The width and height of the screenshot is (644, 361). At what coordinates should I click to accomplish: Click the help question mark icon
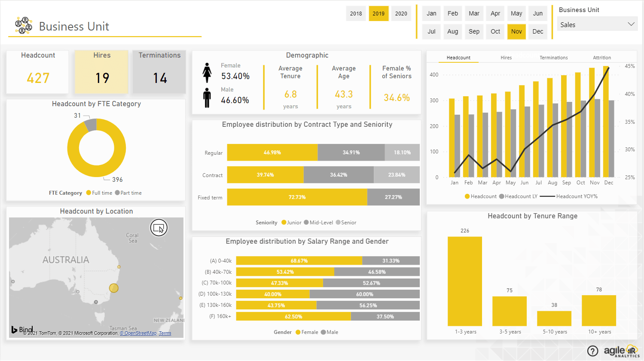(592, 351)
